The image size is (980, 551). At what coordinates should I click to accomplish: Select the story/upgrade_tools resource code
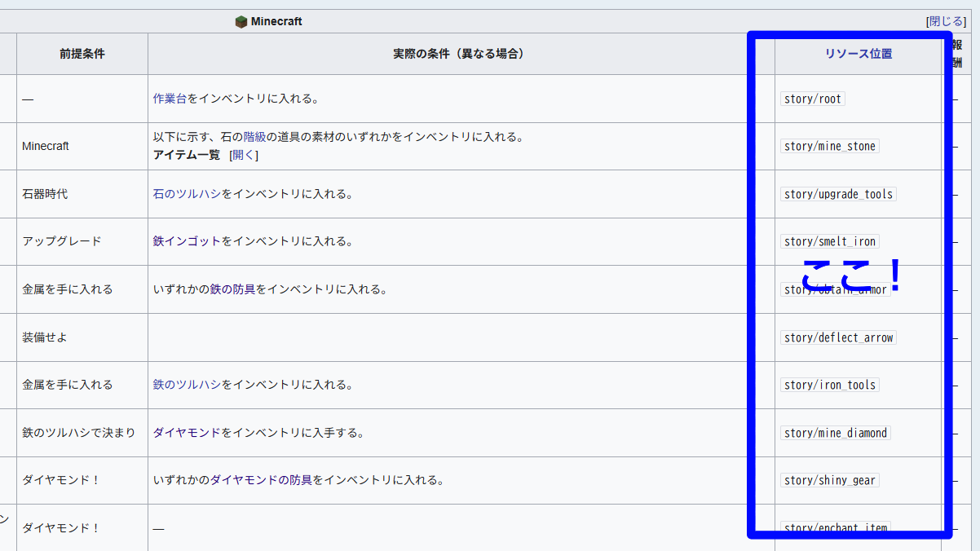click(838, 194)
